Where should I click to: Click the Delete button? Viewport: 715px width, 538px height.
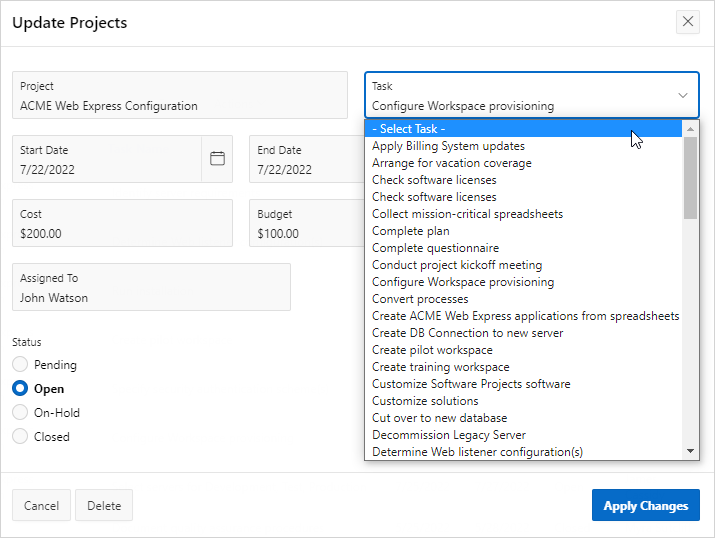104,505
